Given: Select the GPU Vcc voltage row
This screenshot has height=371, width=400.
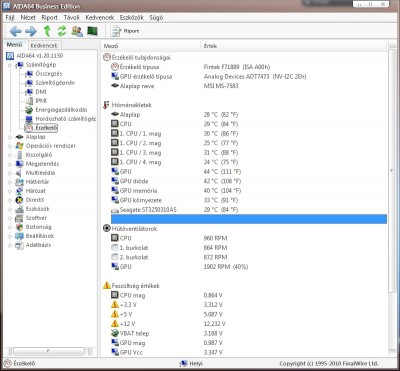Looking at the screenshot, I should pos(249,352).
